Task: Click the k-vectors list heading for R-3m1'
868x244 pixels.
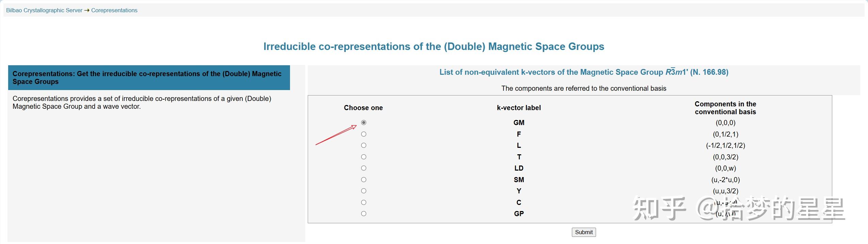Action: click(x=583, y=72)
